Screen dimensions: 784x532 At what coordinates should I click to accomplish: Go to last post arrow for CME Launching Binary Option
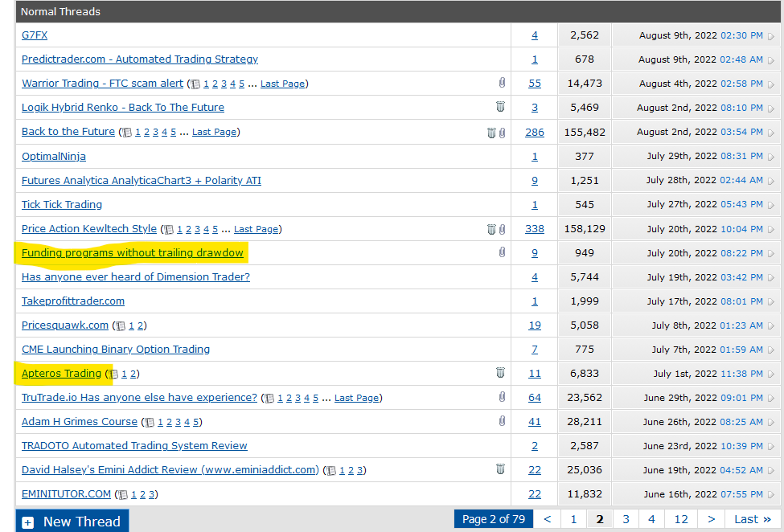771,350
